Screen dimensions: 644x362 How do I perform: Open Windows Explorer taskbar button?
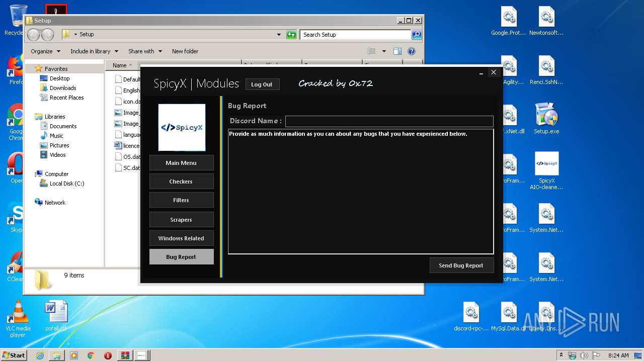tap(57, 355)
